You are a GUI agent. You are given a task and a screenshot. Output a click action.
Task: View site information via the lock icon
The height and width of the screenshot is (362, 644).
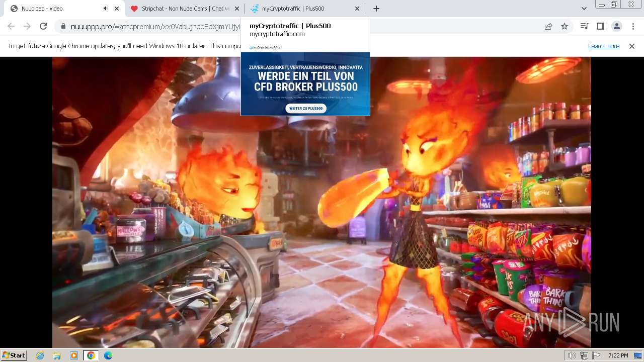tap(63, 27)
